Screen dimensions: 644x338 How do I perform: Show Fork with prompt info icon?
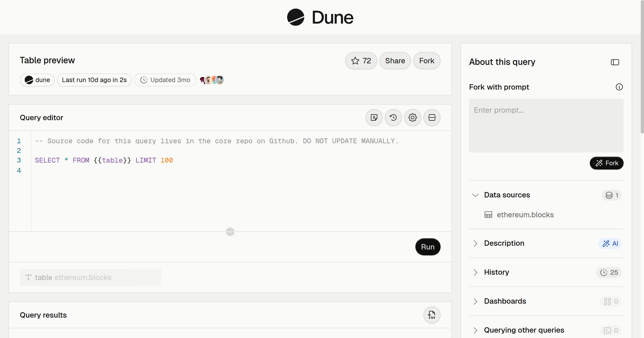pyautogui.click(x=619, y=87)
